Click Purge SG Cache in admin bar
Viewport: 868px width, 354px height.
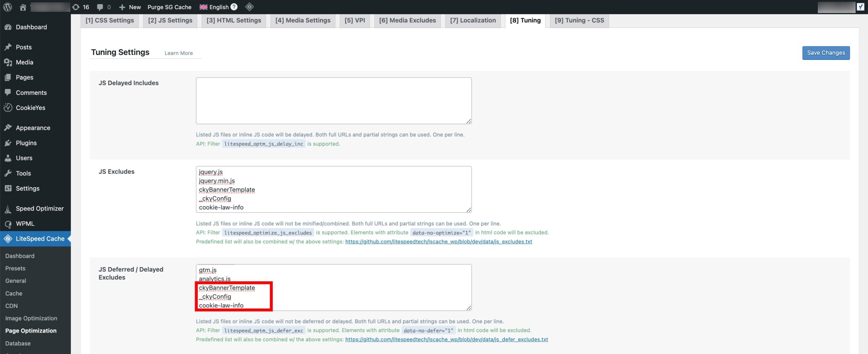pos(169,7)
